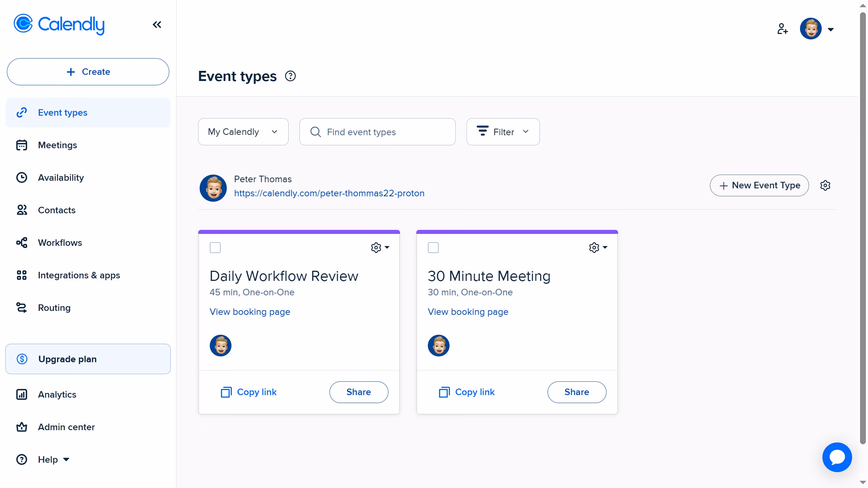
Task: Click the Upgrade plan button
Action: pyautogui.click(x=88, y=359)
